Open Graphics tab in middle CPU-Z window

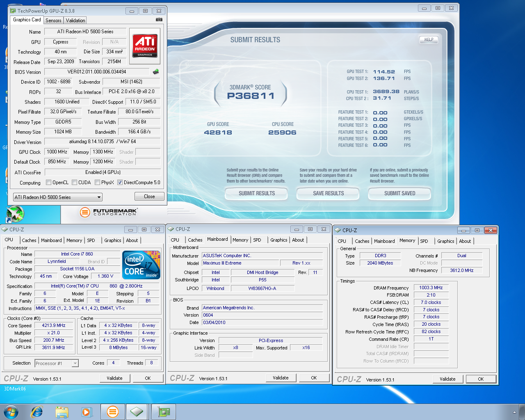pyautogui.click(x=279, y=240)
